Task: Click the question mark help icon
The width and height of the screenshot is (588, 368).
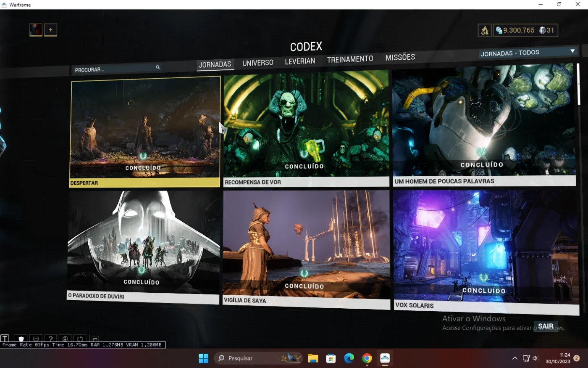Action: pos(50,338)
